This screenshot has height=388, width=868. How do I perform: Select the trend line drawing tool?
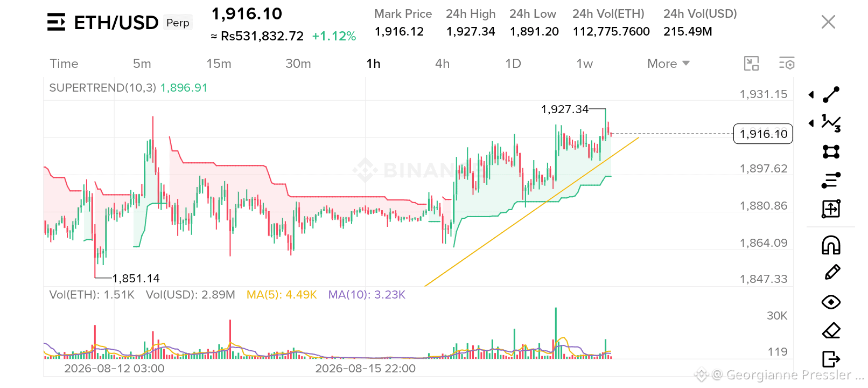[831, 95]
